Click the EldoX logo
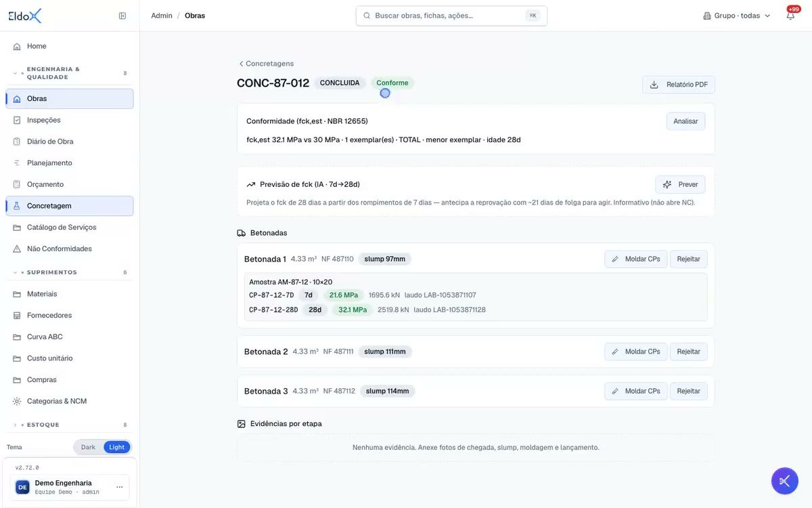The width and height of the screenshot is (812, 508). click(x=25, y=16)
